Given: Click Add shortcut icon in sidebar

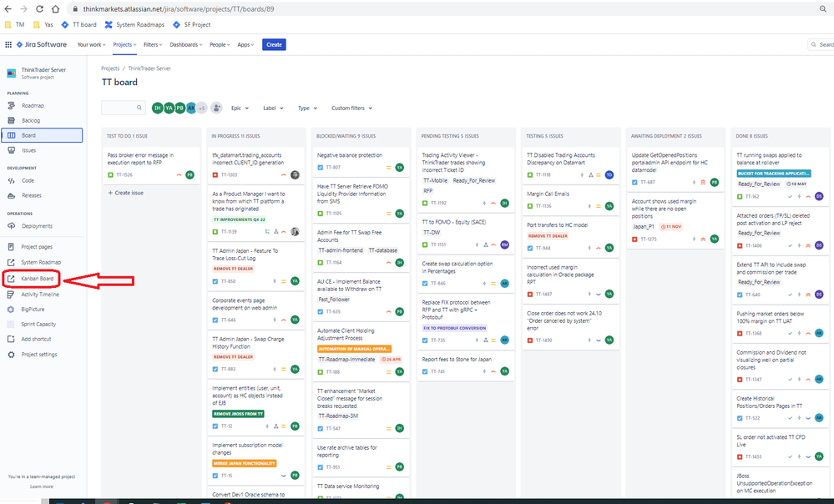Looking at the screenshot, I should 11,339.
